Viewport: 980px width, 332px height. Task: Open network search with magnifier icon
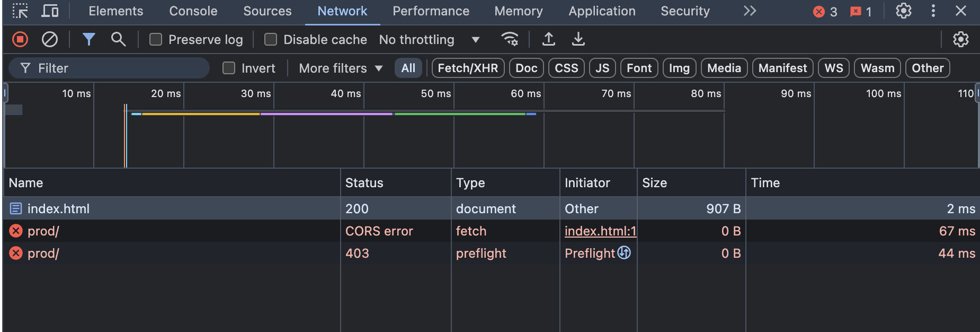coord(118,39)
